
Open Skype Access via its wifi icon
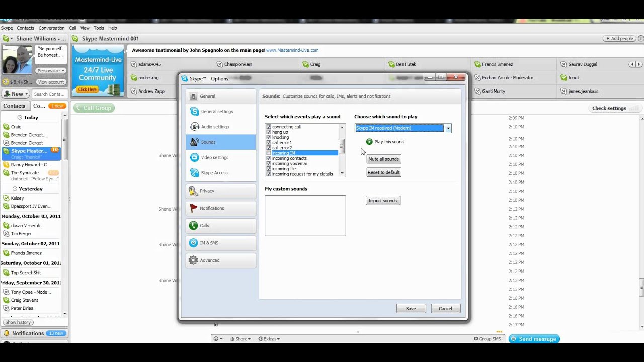[194, 173]
